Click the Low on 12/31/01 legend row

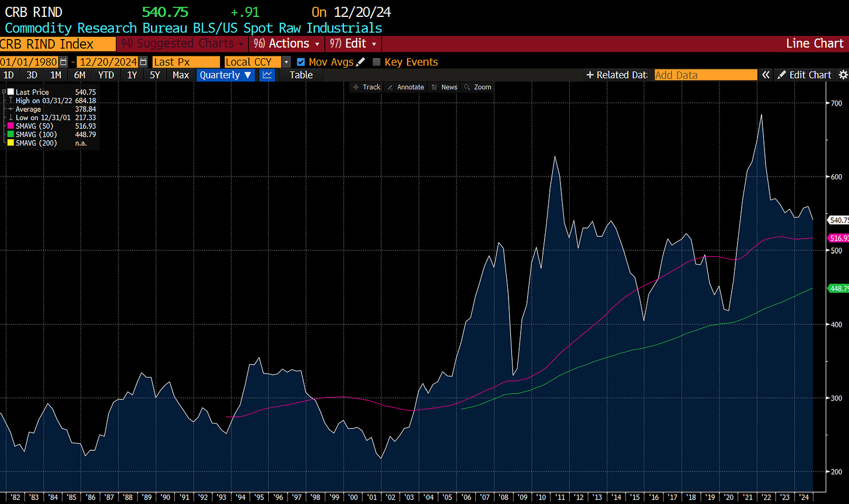tap(52, 118)
